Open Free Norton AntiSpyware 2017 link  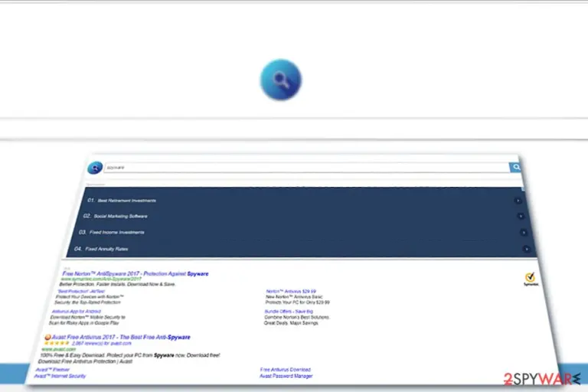click(x=136, y=273)
